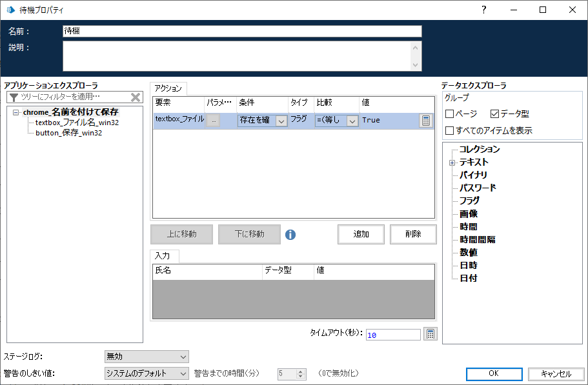This screenshot has width=588, height=385.
Task: Select chrome_名前を付けて保存 tree item
Action: click(x=70, y=112)
